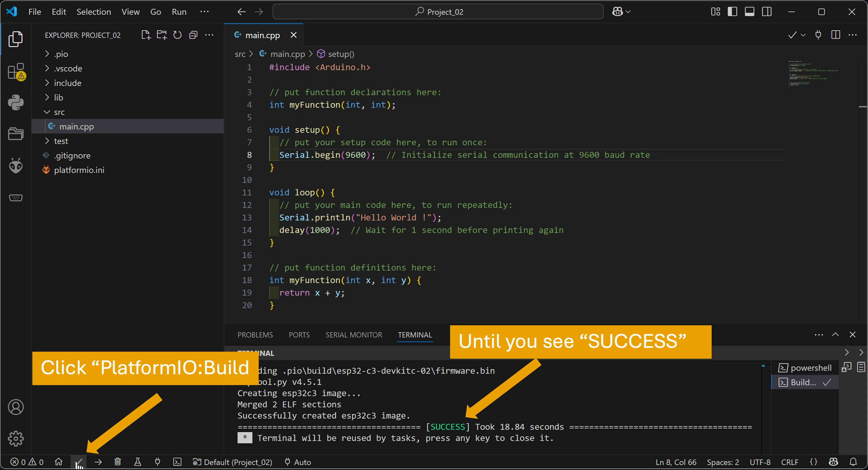This screenshot has width=868, height=470.
Task: Switch to the PORTS panel tab
Action: pos(299,335)
